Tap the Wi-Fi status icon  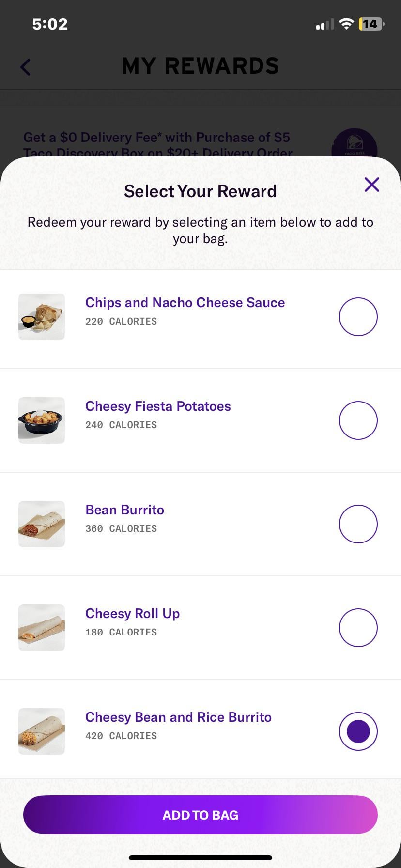click(346, 24)
